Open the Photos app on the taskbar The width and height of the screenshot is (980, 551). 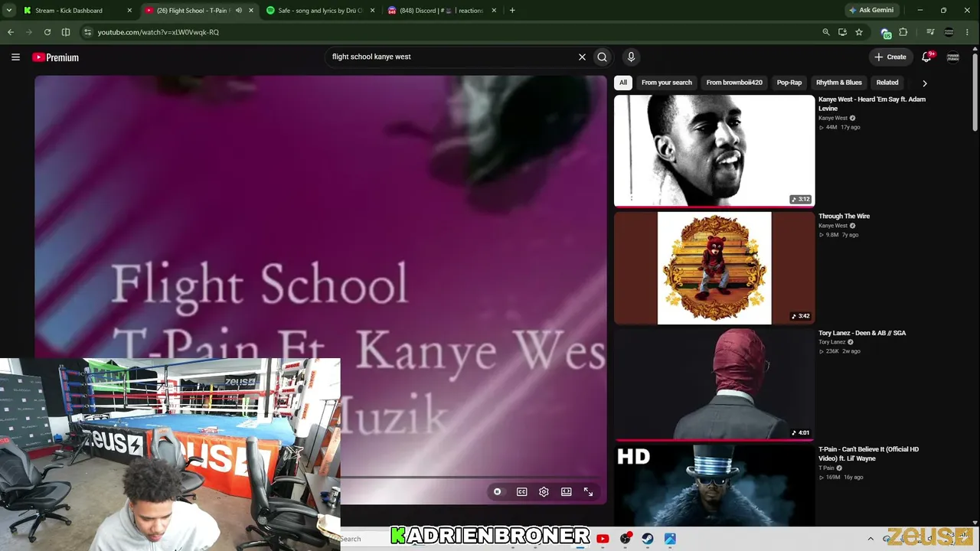(x=670, y=539)
